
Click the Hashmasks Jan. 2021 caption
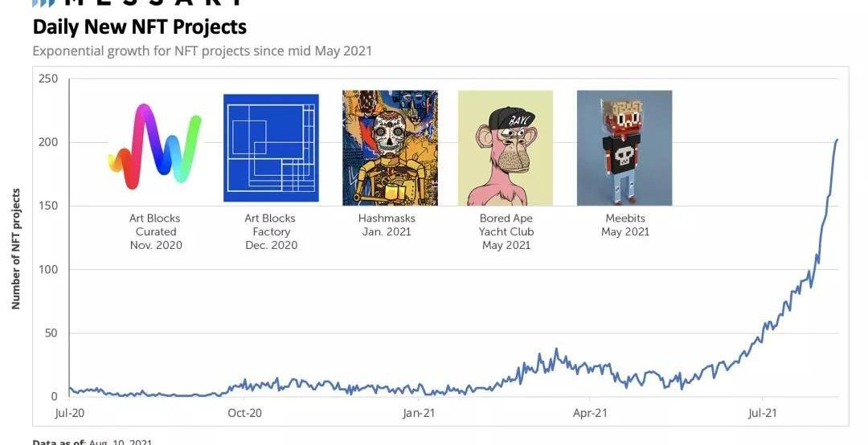pos(385,225)
